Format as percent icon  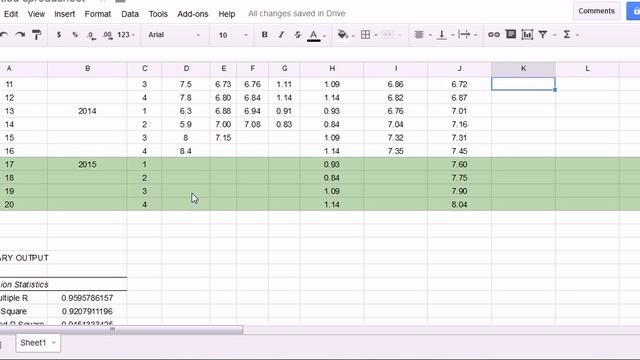pyautogui.click(x=75, y=35)
